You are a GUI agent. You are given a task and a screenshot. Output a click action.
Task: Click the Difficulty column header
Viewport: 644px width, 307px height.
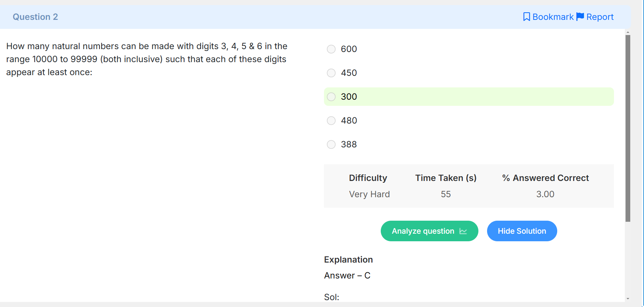pos(368,178)
